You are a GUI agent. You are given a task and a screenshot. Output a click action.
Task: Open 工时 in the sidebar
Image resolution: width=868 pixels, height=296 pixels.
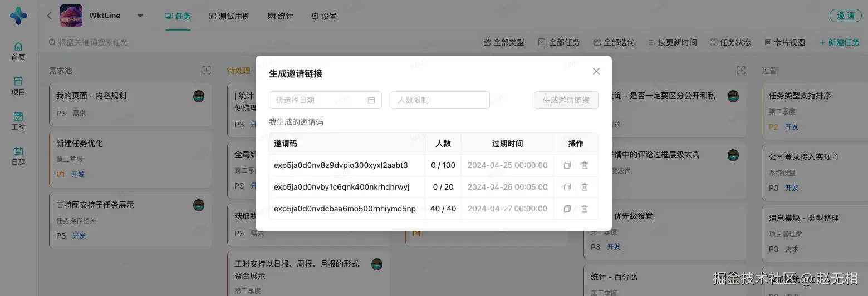coord(18,121)
